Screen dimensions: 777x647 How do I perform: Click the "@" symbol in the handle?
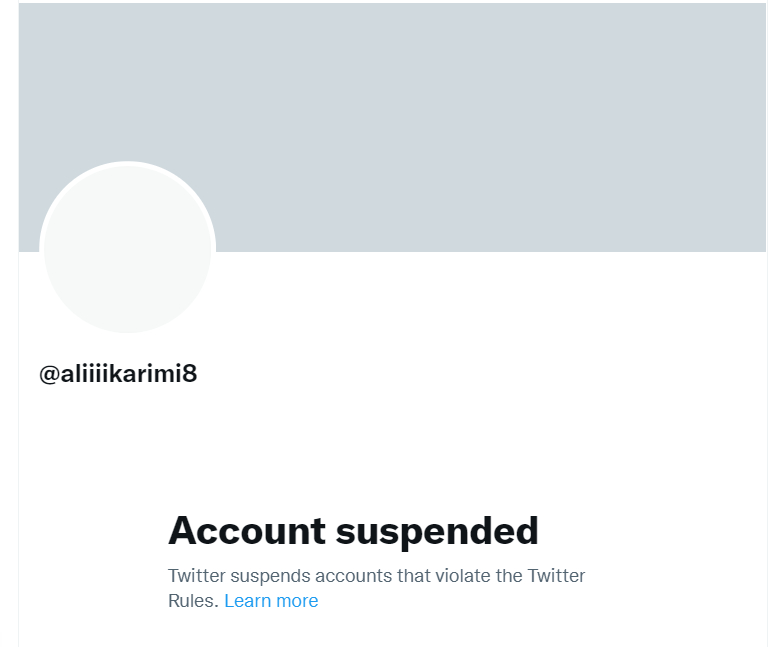(48, 375)
